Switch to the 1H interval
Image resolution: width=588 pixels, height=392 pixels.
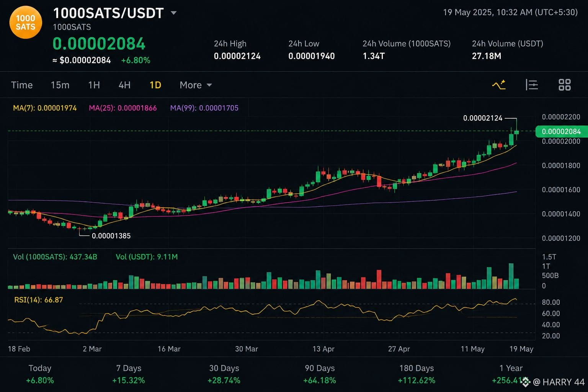point(94,85)
